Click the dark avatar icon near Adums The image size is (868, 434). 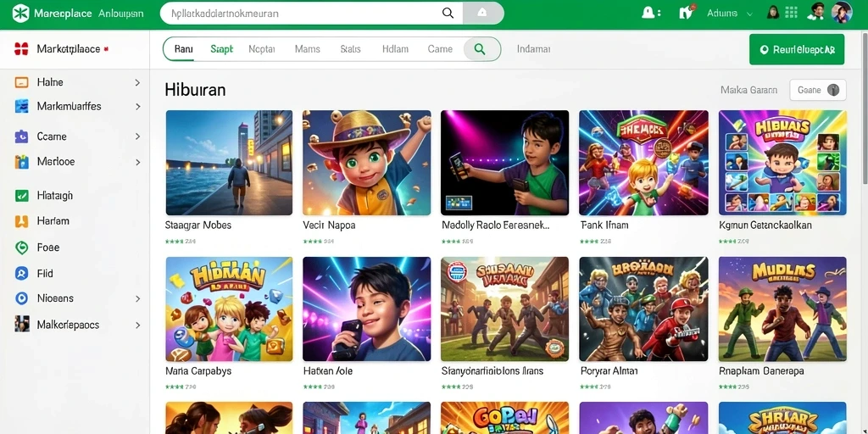coord(773,13)
